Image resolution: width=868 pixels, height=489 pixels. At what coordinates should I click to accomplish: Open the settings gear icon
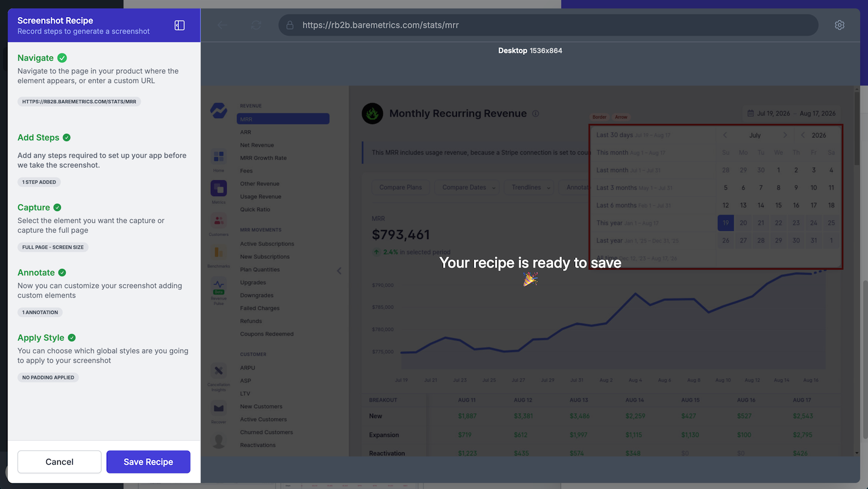tap(840, 25)
